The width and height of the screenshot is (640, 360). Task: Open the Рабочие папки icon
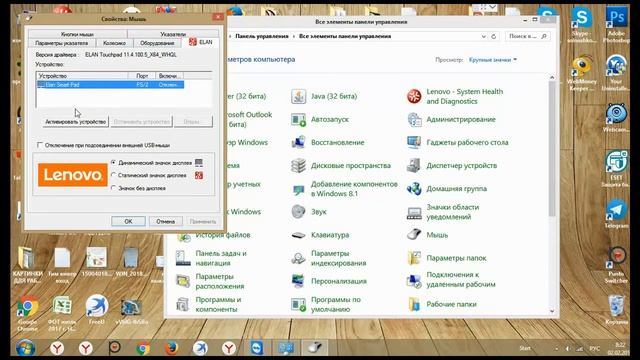pyautogui.click(x=414, y=304)
